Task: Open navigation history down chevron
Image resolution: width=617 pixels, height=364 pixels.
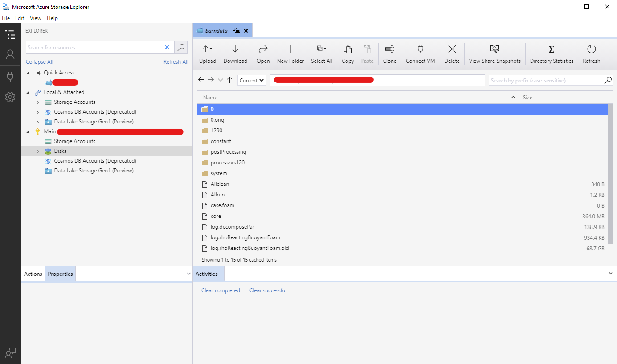Action: pos(221,80)
